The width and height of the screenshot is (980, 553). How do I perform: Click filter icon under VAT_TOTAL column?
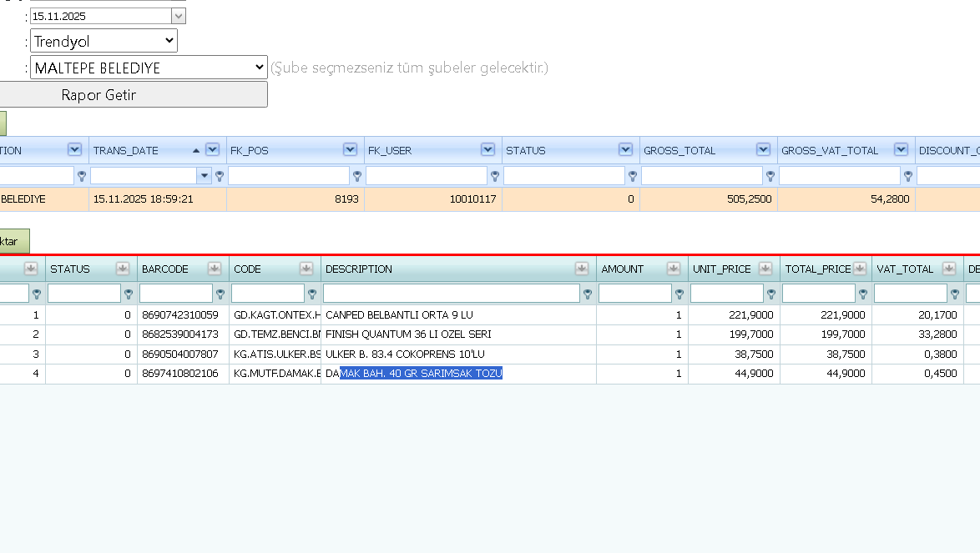(x=954, y=294)
